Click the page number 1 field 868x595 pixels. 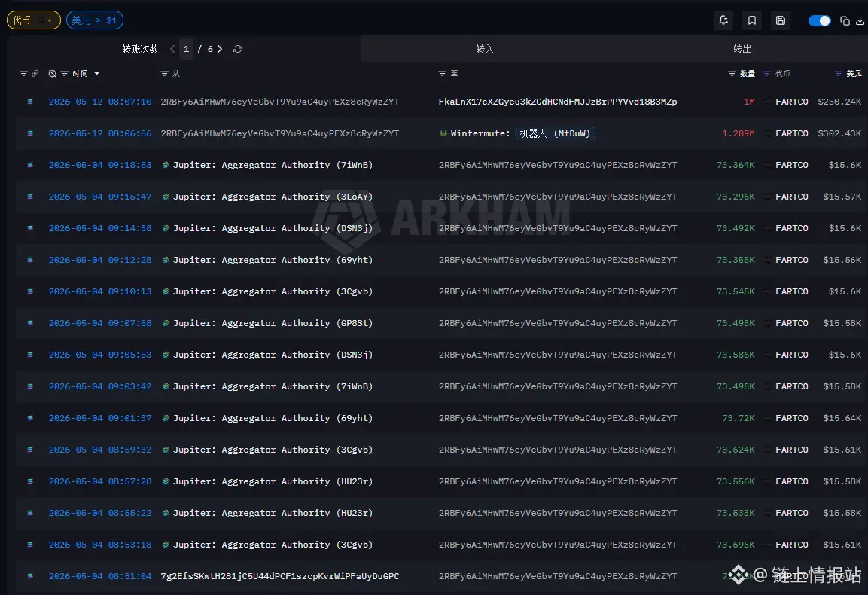click(x=186, y=49)
